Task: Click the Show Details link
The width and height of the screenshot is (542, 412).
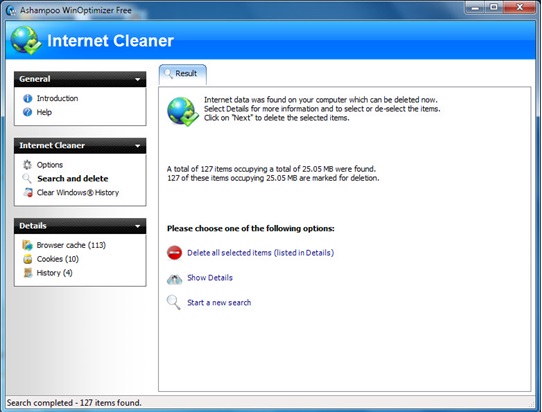Action: click(210, 278)
